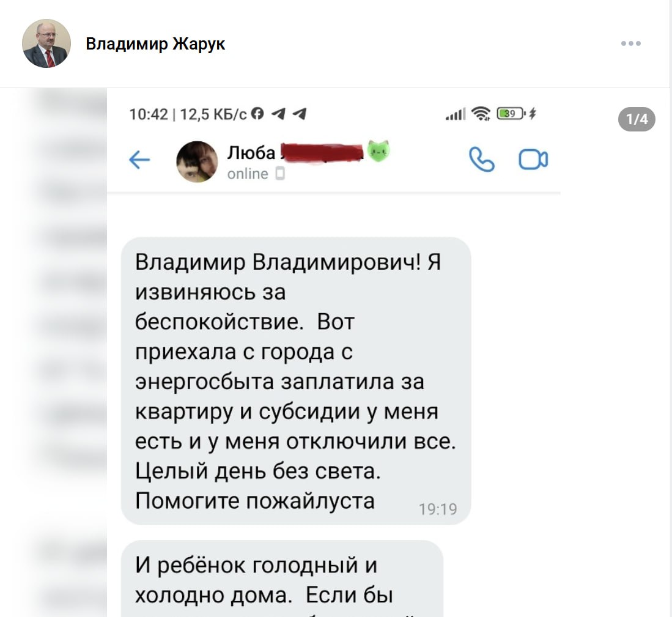Screen dimensions: 672x617
Task: Click the green cat emoji status icon
Action: click(x=377, y=151)
